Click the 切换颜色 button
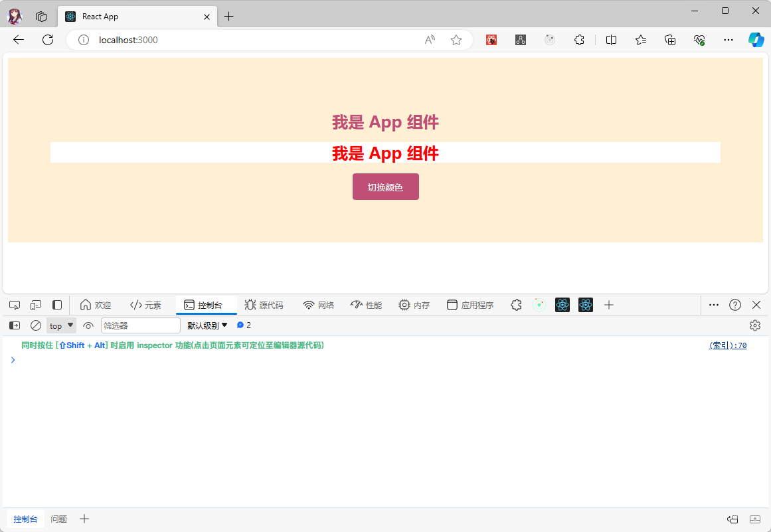The height and width of the screenshot is (532, 771). tap(385, 187)
